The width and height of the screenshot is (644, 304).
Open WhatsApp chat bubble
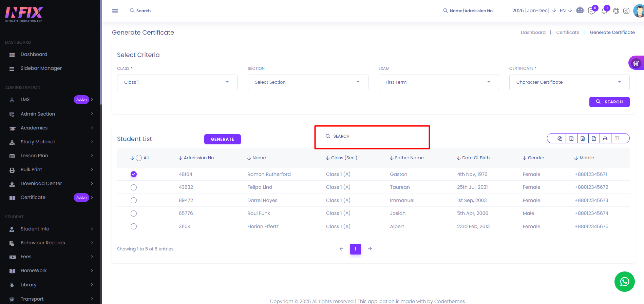pyautogui.click(x=625, y=282)
